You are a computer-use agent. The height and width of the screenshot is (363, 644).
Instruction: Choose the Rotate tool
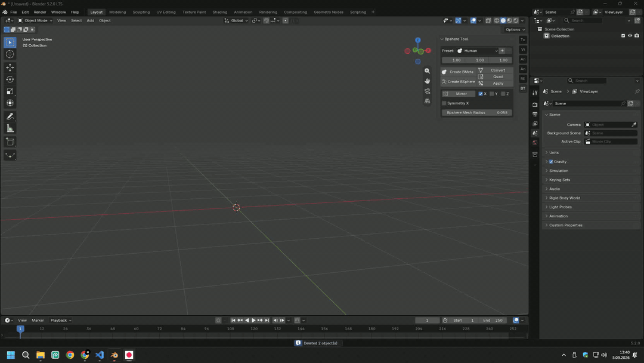[10, 79]
